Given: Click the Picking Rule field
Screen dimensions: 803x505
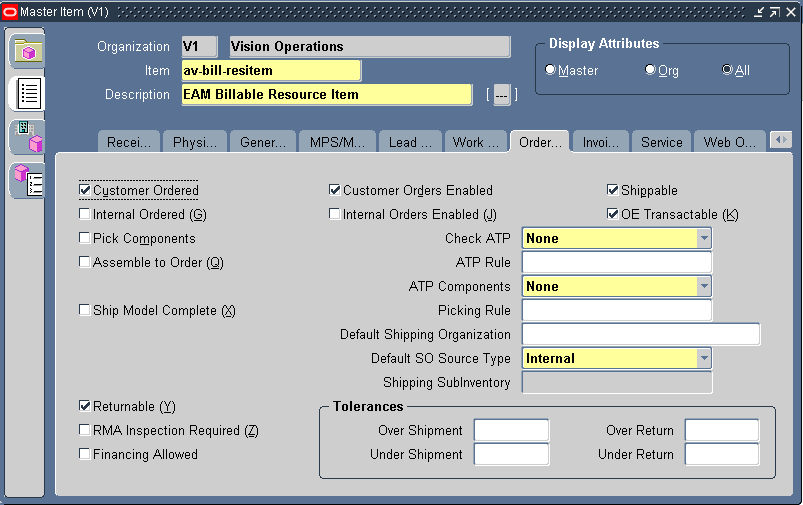Looking at the screenshot, I should coord(617,310).
